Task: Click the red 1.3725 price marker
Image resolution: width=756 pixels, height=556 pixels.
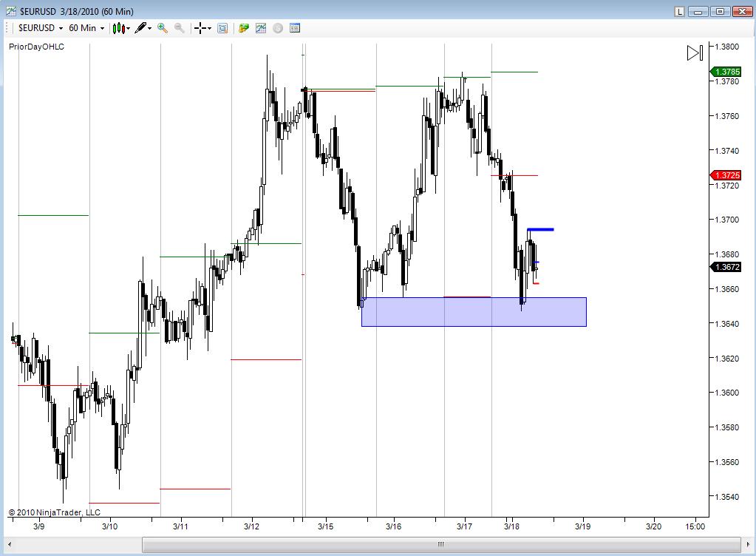Action: (x=725, y=175)
